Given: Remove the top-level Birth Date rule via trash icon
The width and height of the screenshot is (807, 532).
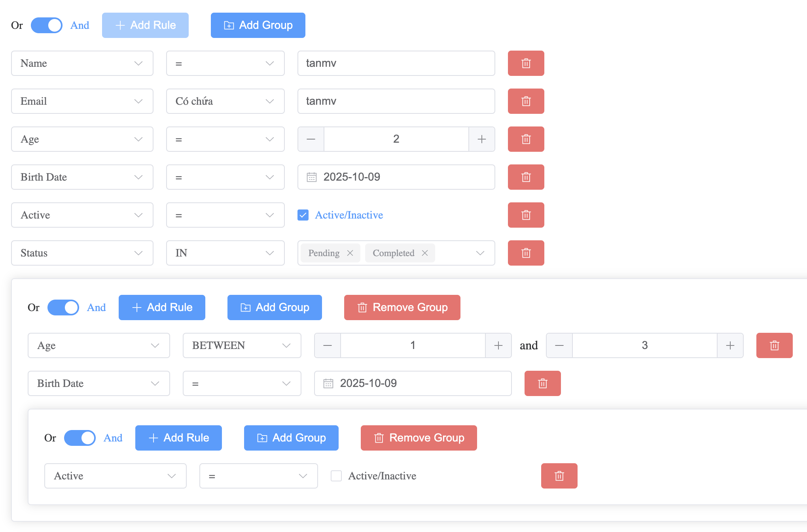Looking at the screenshot, I should pos(526,177).
